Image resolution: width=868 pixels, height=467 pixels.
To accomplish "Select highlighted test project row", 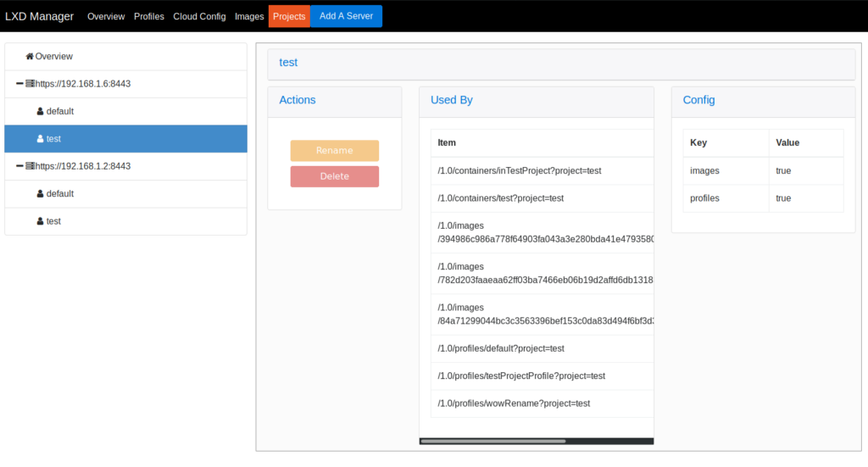I will pos(125,139).
